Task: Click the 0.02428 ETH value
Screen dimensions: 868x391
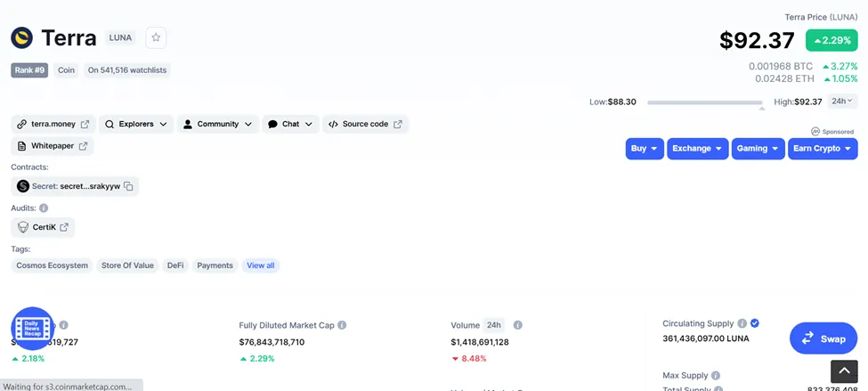Action: 784,78
